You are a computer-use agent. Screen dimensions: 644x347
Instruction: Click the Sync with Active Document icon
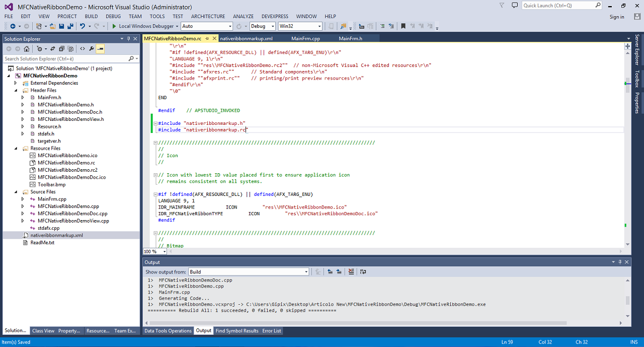[x=52, y=49]
